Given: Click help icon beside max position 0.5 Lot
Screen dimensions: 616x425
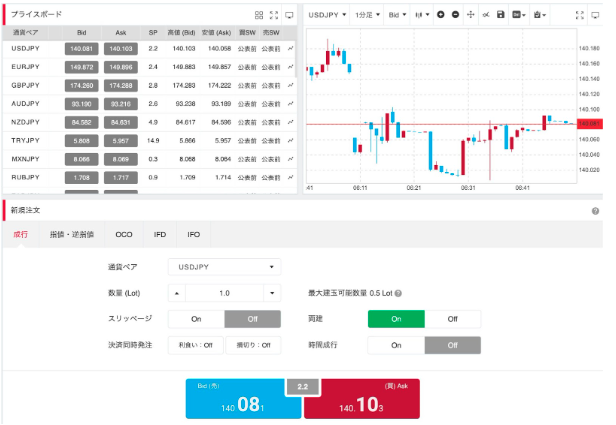Looking at the screenshot, I should [x=398, y=294].
